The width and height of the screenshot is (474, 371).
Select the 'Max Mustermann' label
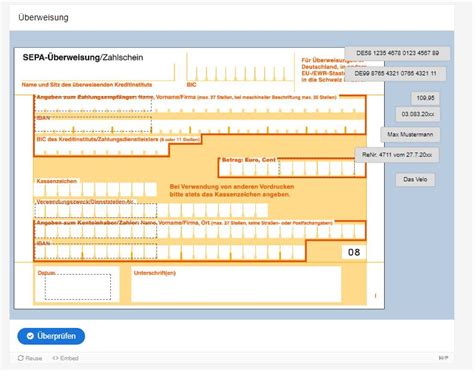click(x=410, y=135)
